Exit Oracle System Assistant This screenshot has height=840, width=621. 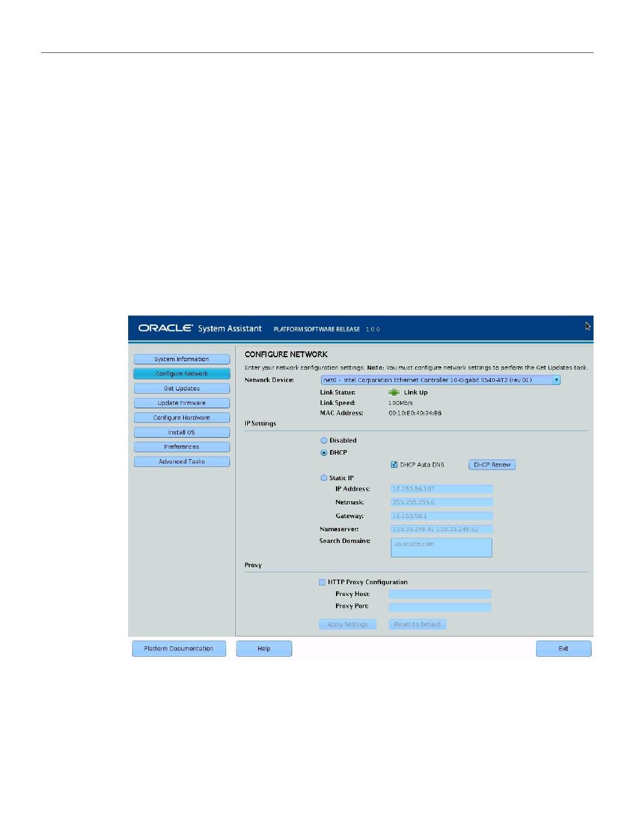click(x=563, y=649)
